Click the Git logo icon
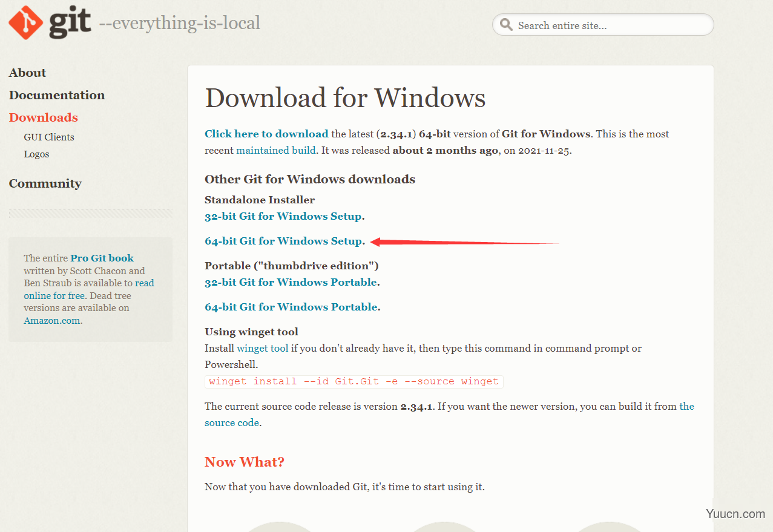 [50, 22]
